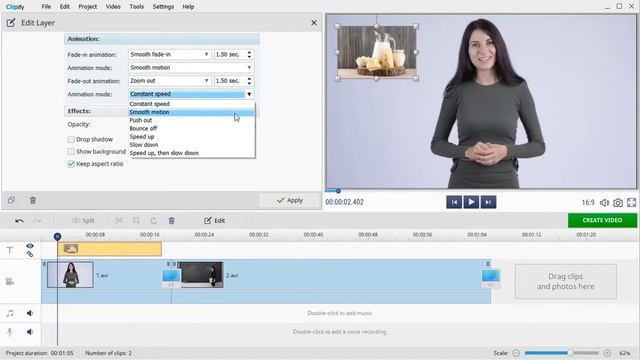Click the rotate icon in timeline toolbar
The width and height of the screenshot is (640, 360).
(154, 221)
